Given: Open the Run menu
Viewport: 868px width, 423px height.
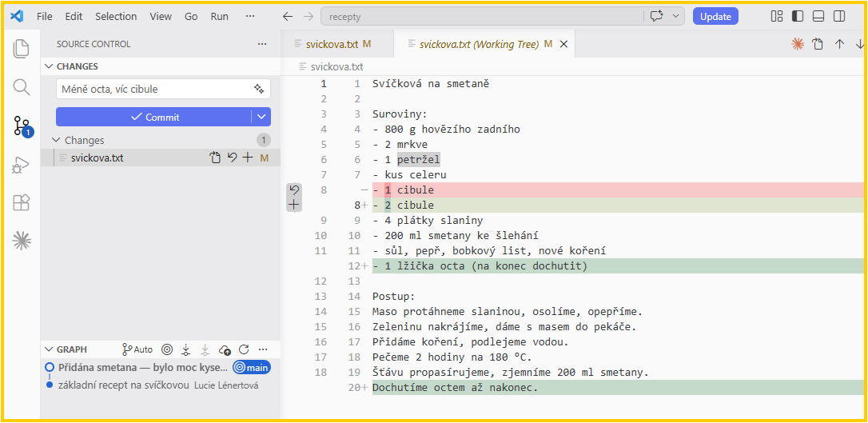Looking at the screenshot, I should pyautogui.click(x=219, y=17).
